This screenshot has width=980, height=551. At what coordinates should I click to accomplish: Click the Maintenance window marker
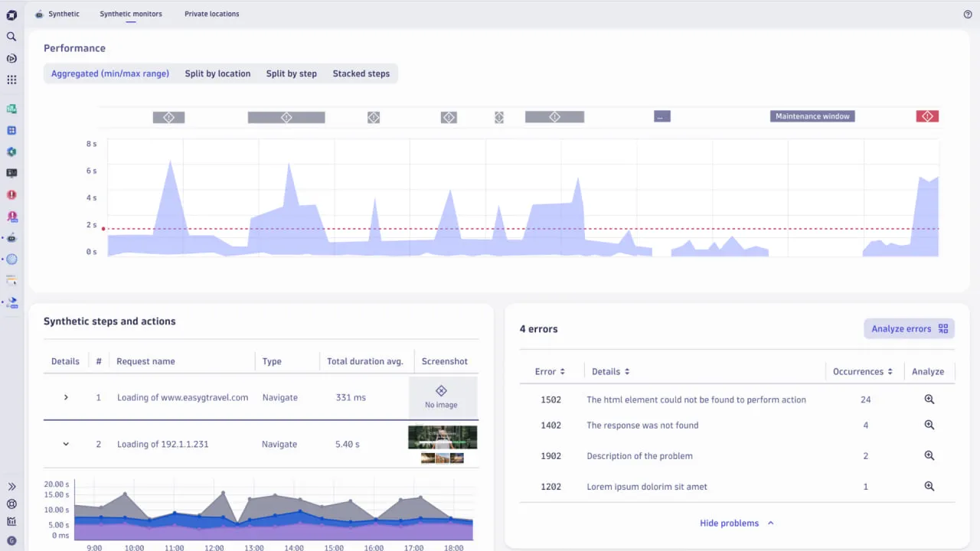pos(812,116)
